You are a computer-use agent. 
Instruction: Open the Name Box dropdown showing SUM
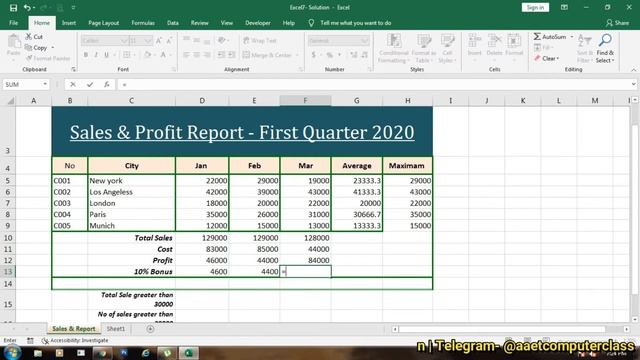point(45,84)
